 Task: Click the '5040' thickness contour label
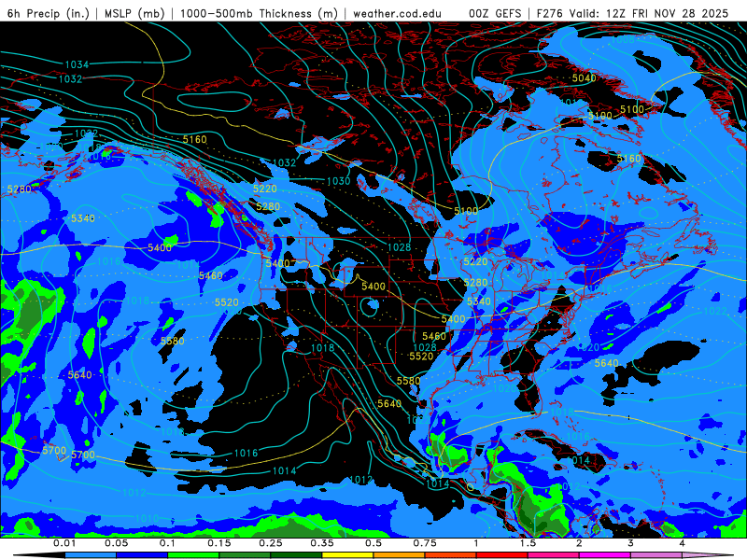(x=585, y=77)
